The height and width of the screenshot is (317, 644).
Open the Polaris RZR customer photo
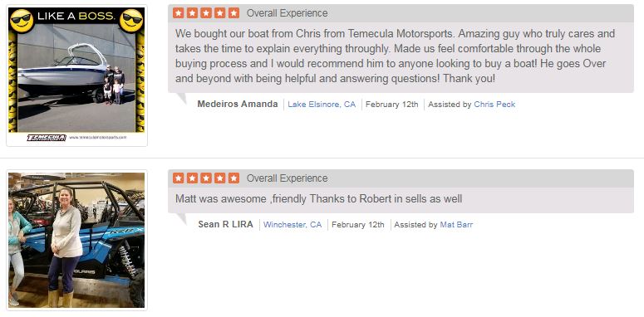point(76,240)
